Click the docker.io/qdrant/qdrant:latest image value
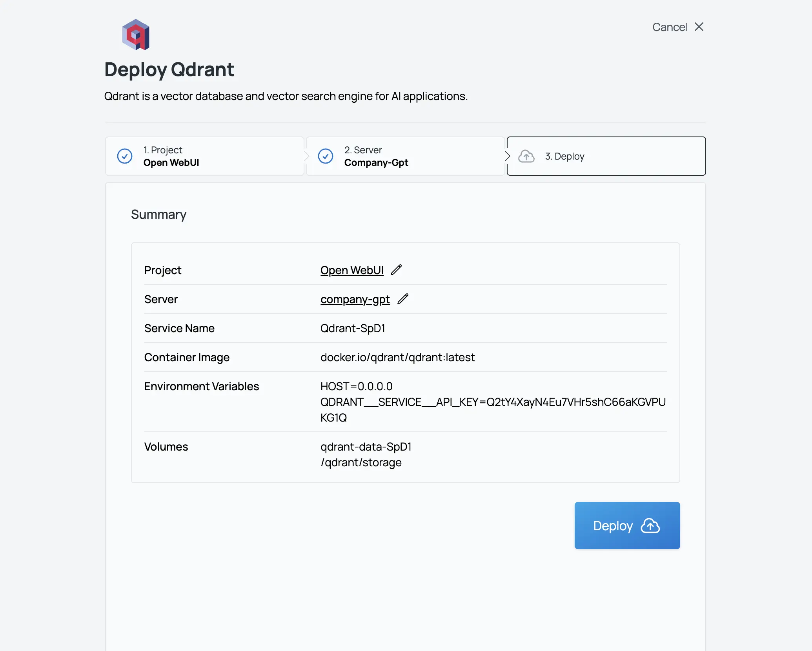Viewport: 812px width, 651px height. tap(397, 357)
